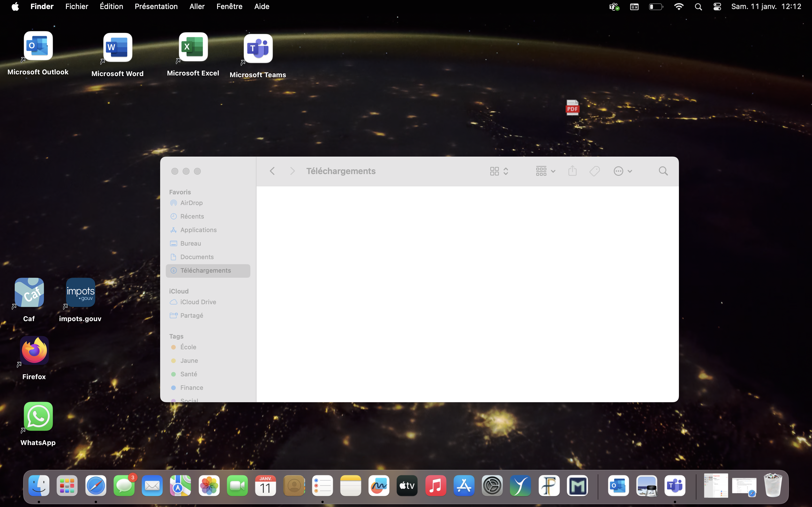Click the Tags icon in Finder toolbar

point(595,171)
